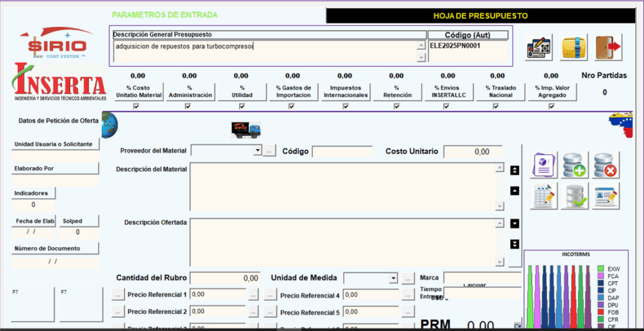Click the exit door icon
The width and height of the screenshot is (644, 331).
pos(608,47)
